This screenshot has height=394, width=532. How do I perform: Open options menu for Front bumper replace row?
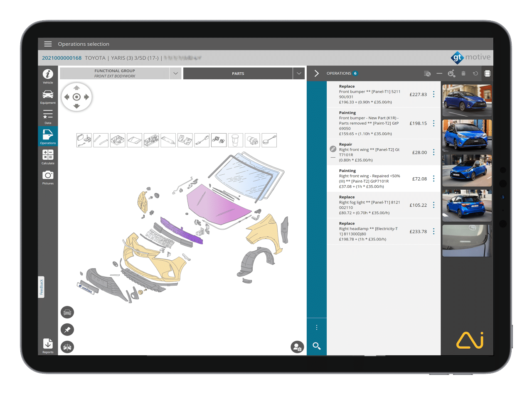pos(433,94)
